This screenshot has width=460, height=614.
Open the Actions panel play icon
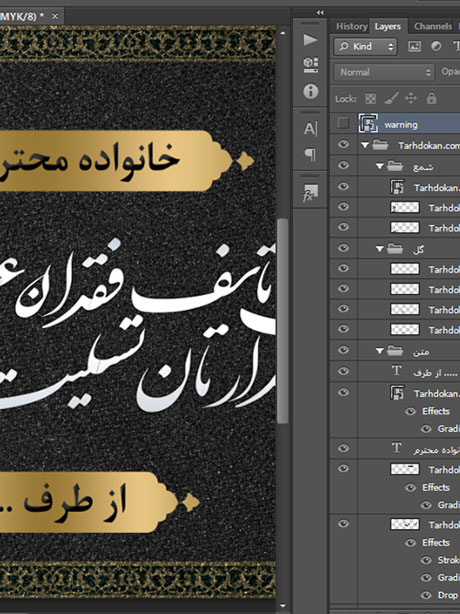pyautogui.click(x=310, y=40)
